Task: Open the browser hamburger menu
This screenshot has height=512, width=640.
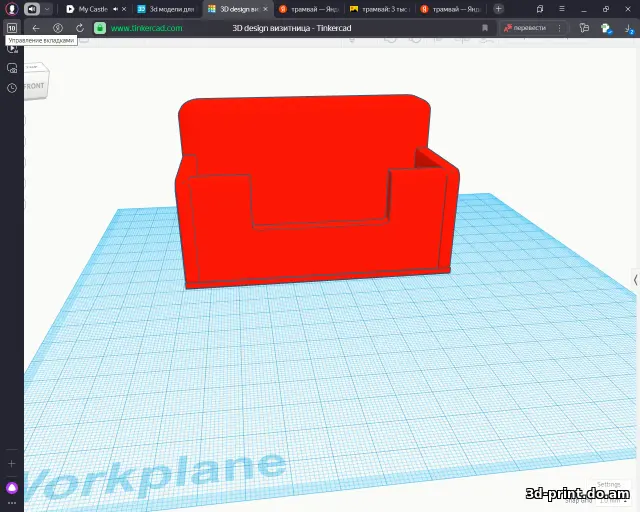Action: [x=562, y=9]
